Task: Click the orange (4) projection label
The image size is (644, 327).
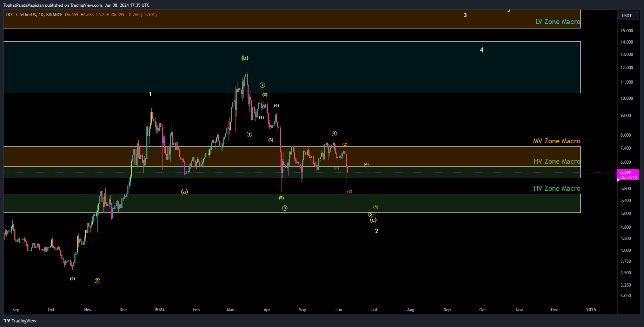Action: point(366,164)
